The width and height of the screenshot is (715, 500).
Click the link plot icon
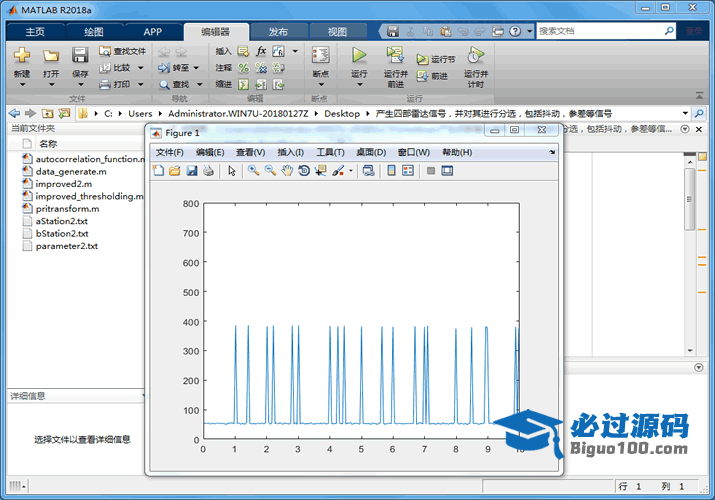tap(368, 171)
